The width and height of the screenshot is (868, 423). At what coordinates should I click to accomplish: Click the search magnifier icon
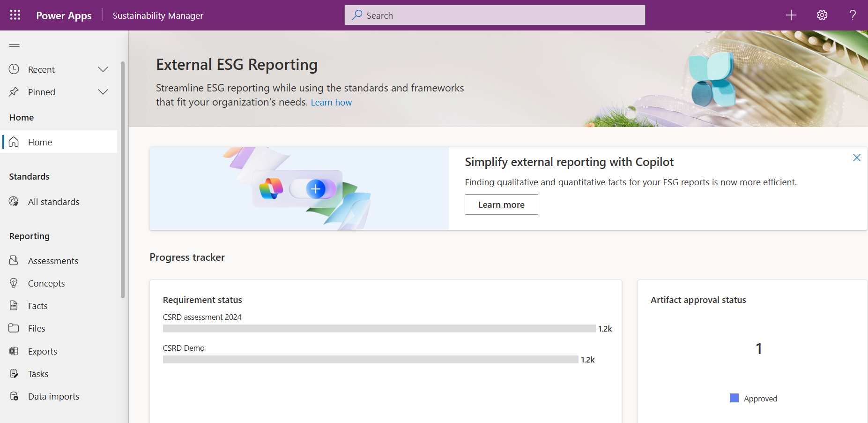(357, 15)
